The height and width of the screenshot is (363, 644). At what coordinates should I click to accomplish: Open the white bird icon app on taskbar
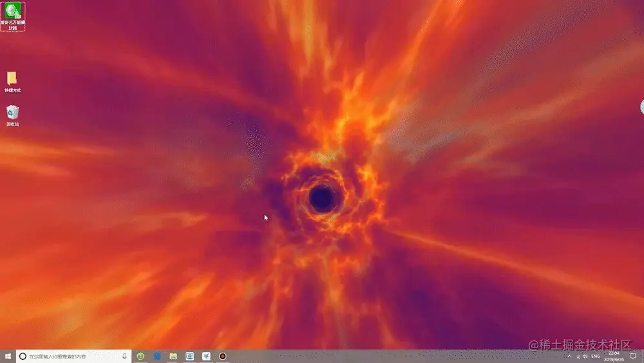pyautogui.click(x=206, y=357)
